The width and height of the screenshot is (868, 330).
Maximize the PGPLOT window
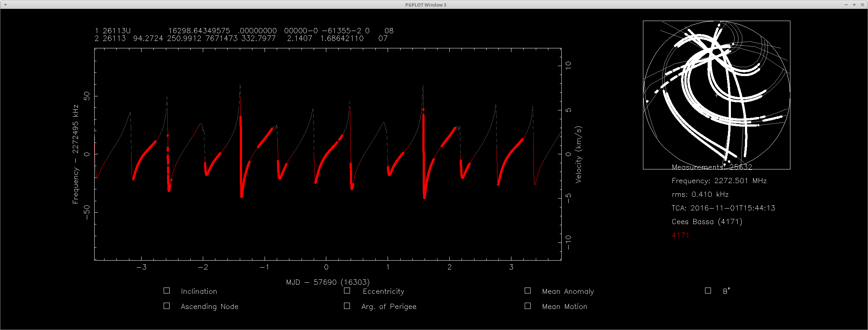(854, 5)
